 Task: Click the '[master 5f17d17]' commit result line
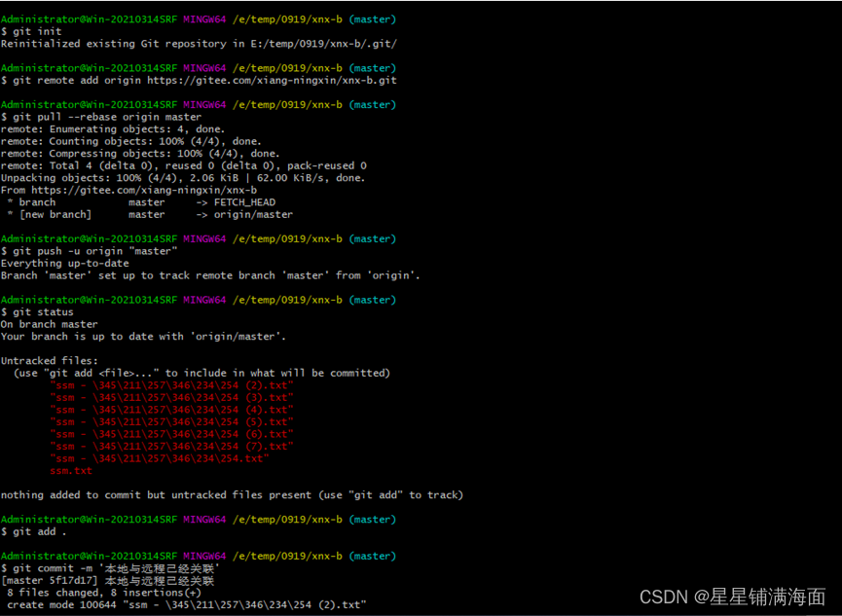[x=107, y=581]
